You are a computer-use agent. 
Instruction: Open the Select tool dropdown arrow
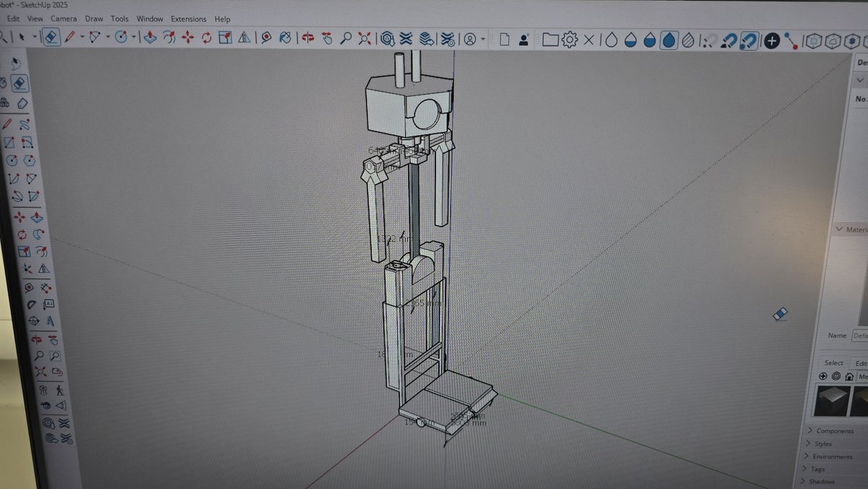(34, 37)
